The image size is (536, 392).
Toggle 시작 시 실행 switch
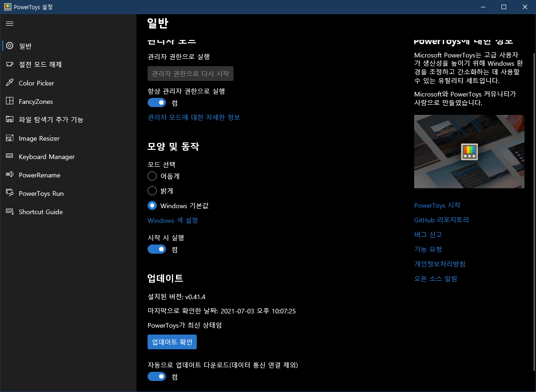pos(157,249)
